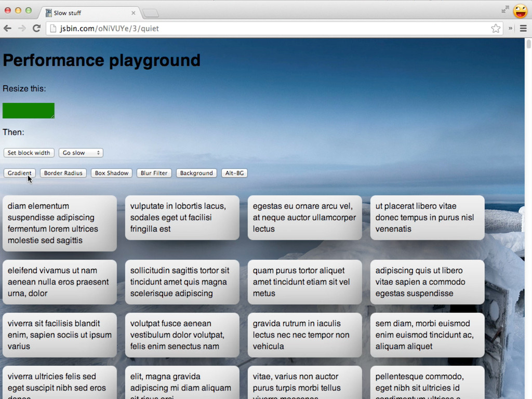Click the Blur Filter button
Screen dimensions: 532x399
(154, 173)
